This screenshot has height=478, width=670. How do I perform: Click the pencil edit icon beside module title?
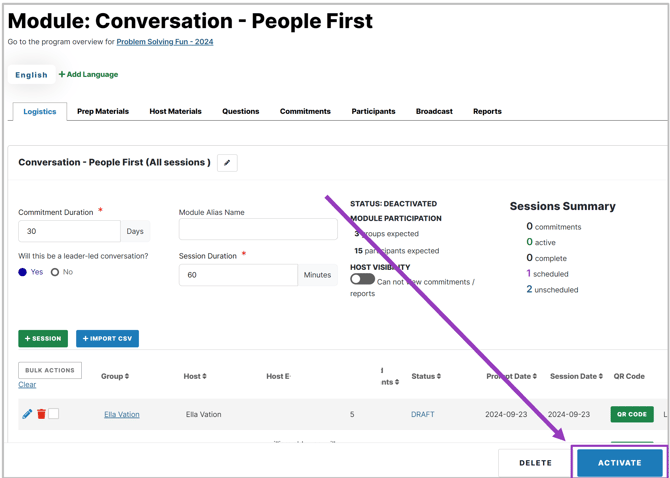[x=227, y=163]
